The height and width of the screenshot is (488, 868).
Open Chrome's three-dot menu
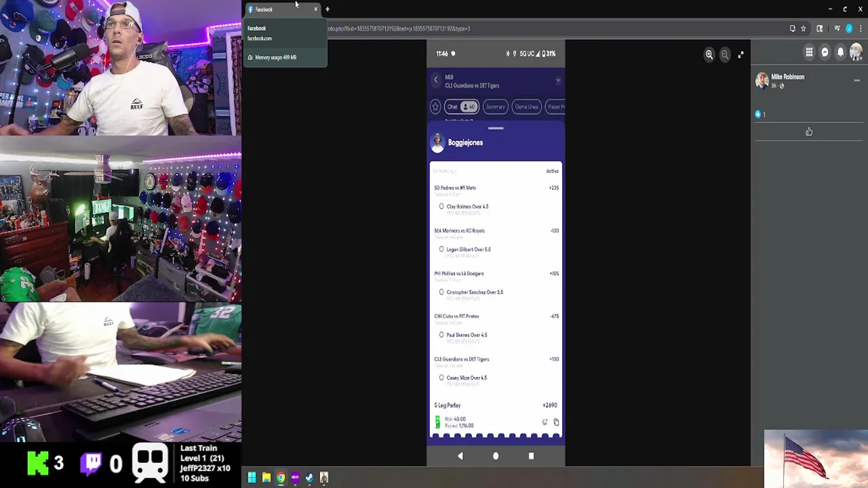(x=860, y=28)
